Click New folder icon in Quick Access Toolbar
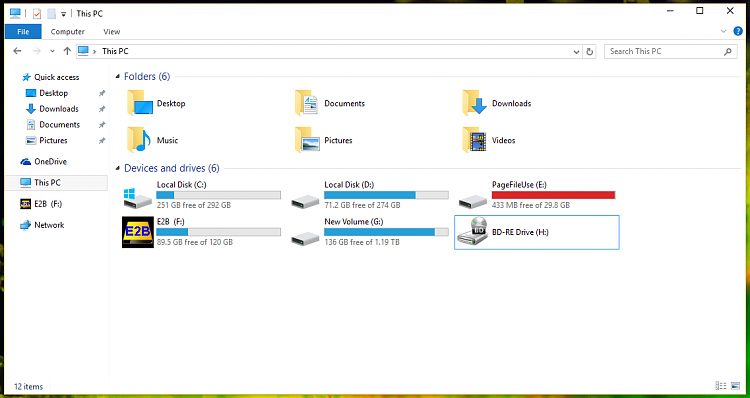The image size is (750, 398). (x=51, y=13)
